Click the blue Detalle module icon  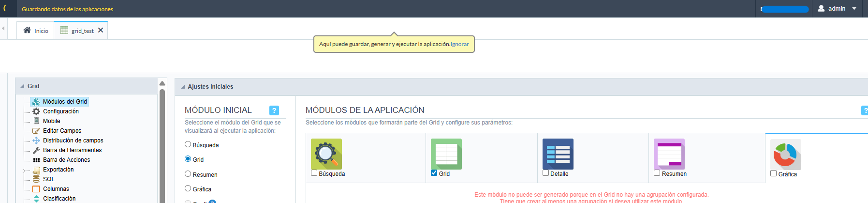click(558, 154)
